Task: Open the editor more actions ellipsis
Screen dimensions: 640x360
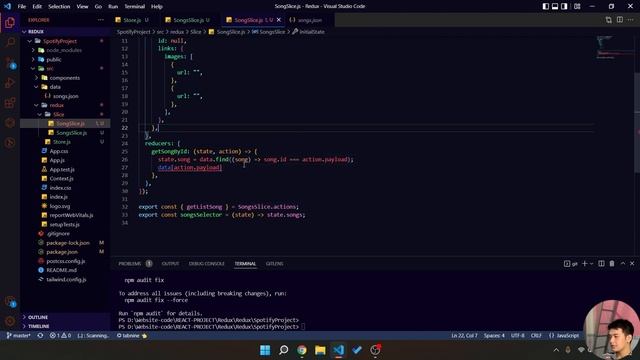Action: click(631, 20)
